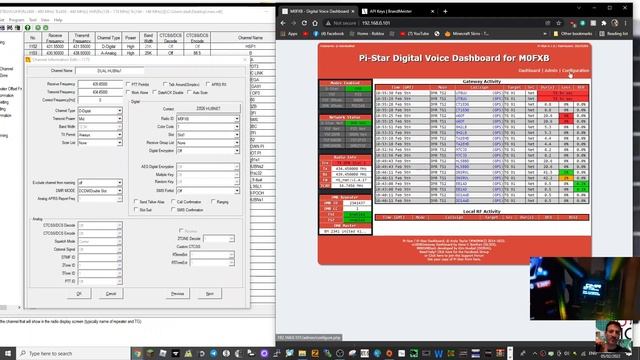This screenshot has width=640, height=360.
Task: Toggle the DataACK Disable checkbox
Action: (154, 92)
